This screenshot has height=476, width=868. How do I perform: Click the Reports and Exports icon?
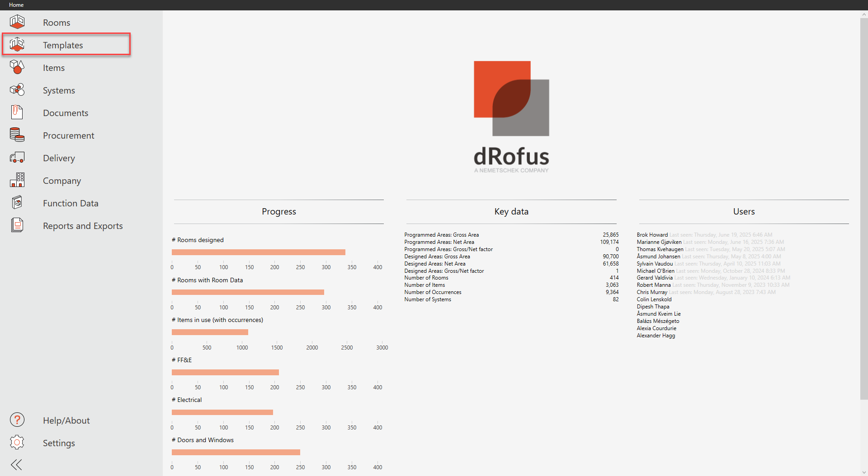(x=17, y=225)
